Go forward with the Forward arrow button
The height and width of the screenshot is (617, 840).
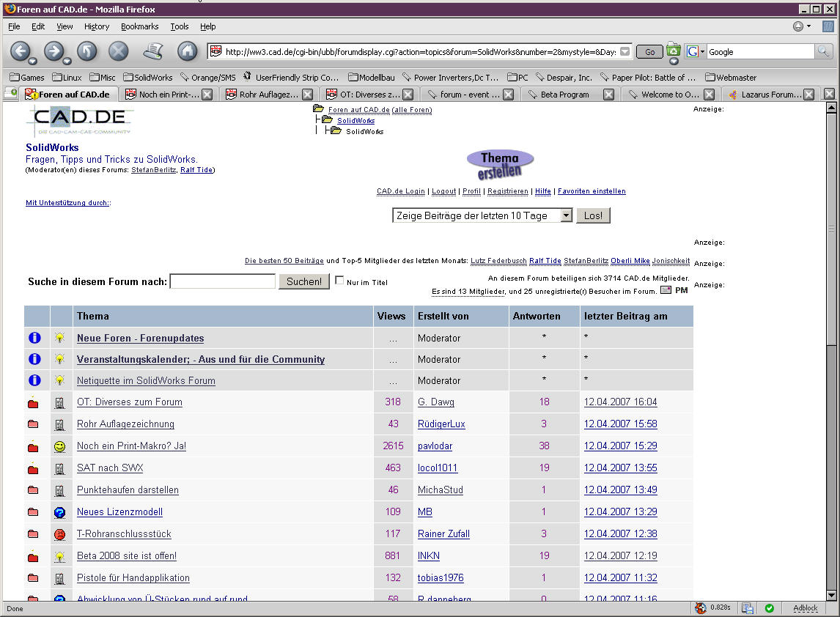(53, 51)
